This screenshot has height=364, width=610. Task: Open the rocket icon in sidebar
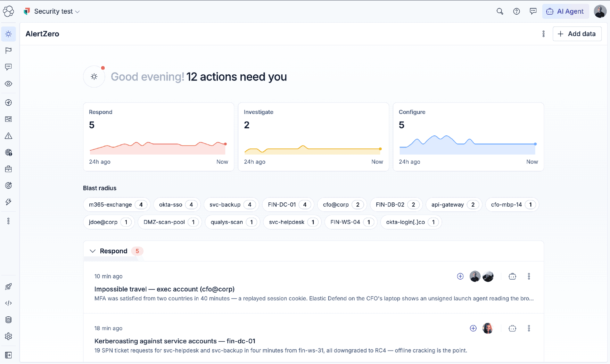(9, 287)
